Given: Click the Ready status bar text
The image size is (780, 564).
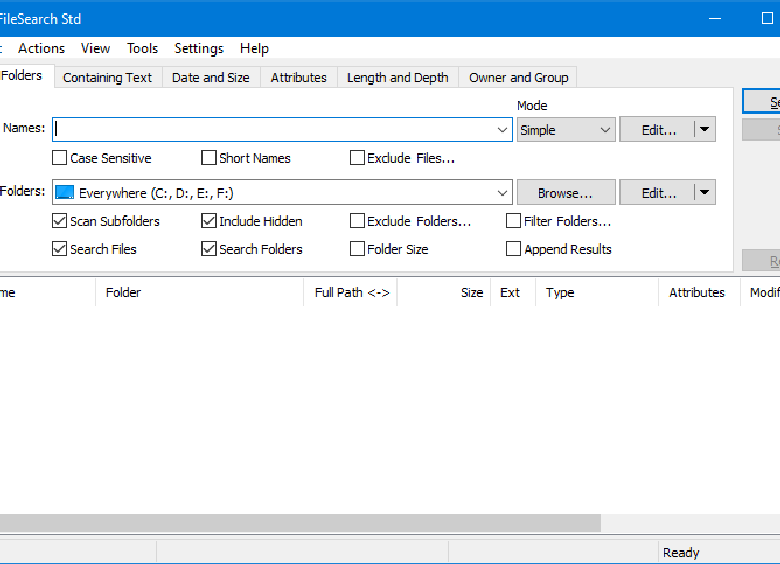Looking at the screenshot, I should [x=681, y=552].
